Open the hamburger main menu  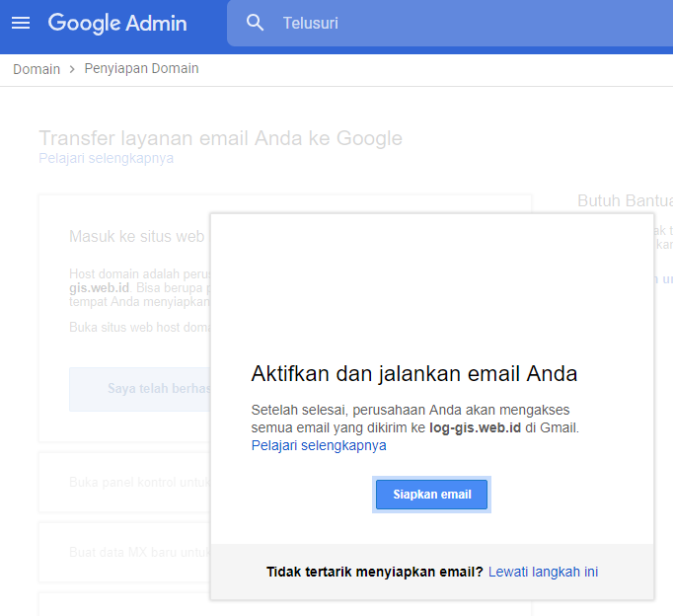click(21, 23)
